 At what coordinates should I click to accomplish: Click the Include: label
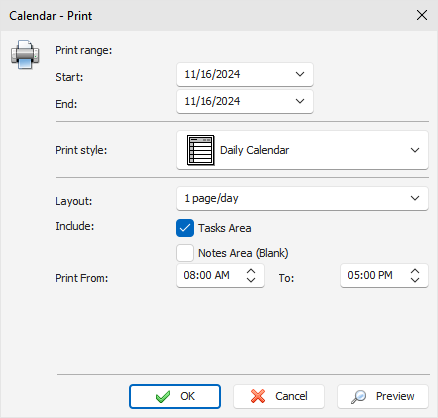pyautogui.click(x=75, y=226)
